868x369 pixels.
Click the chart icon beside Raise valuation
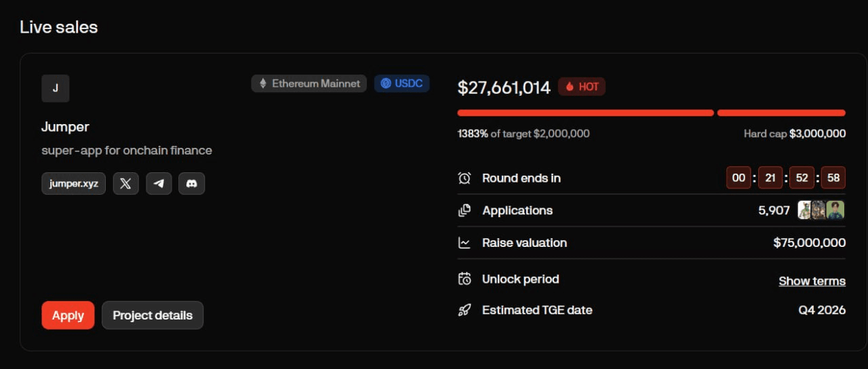(x=465, y=242)
